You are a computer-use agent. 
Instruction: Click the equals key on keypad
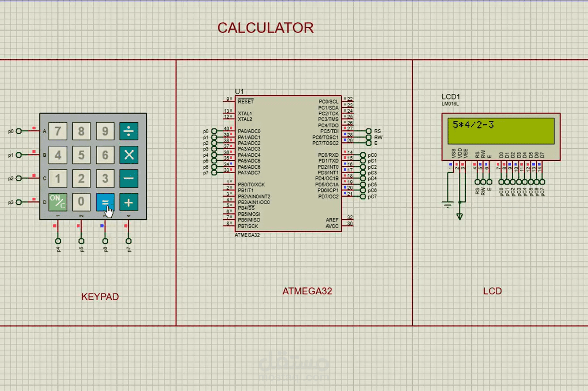[x=105, y=202]
